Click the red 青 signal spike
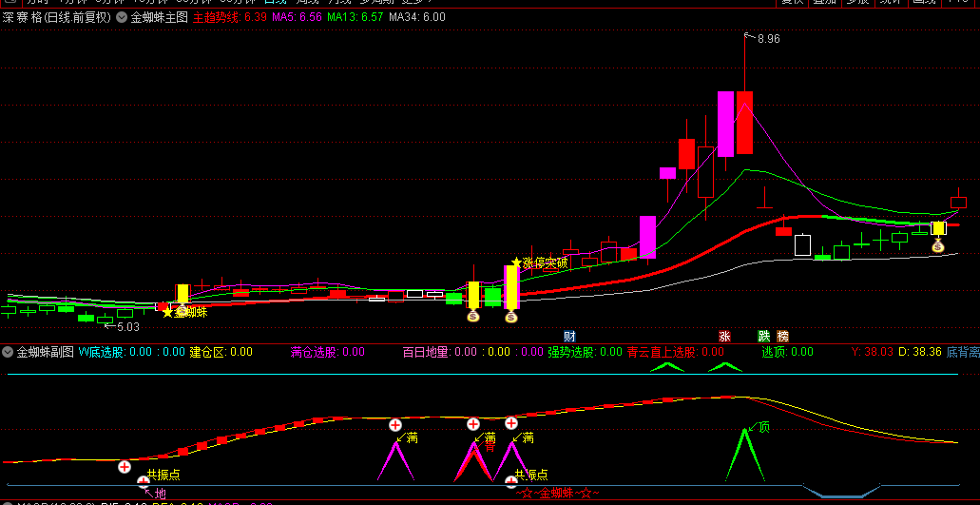The image size is (980, 505). click(473, 466)
